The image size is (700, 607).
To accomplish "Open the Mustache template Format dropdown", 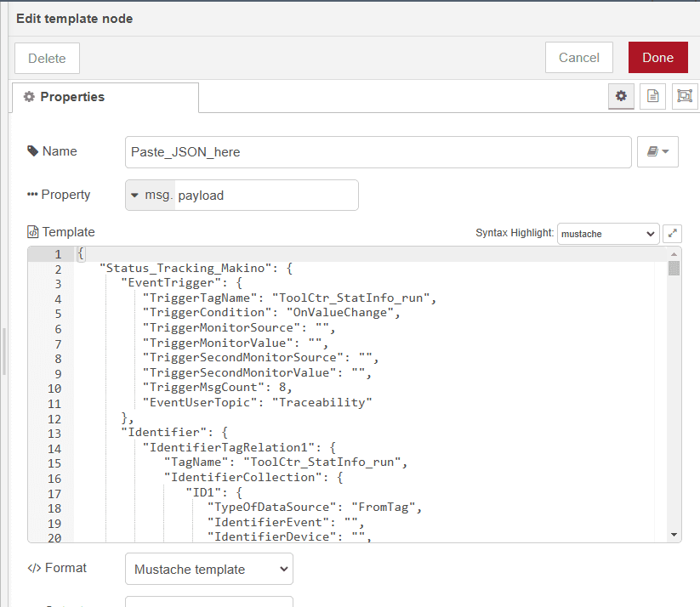I will pyautogui.click(x=208, y=569).
